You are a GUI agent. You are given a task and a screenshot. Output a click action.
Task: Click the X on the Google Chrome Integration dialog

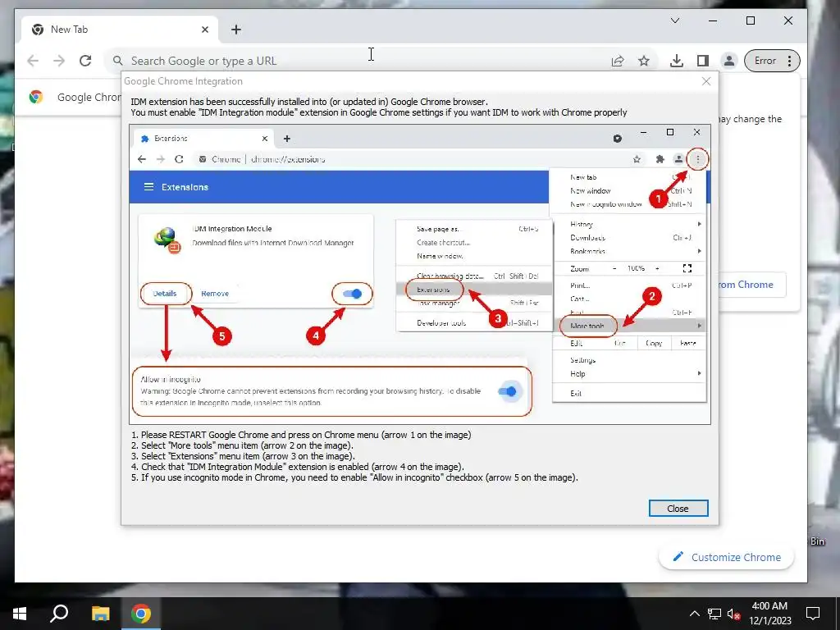(x=706, y=81)
